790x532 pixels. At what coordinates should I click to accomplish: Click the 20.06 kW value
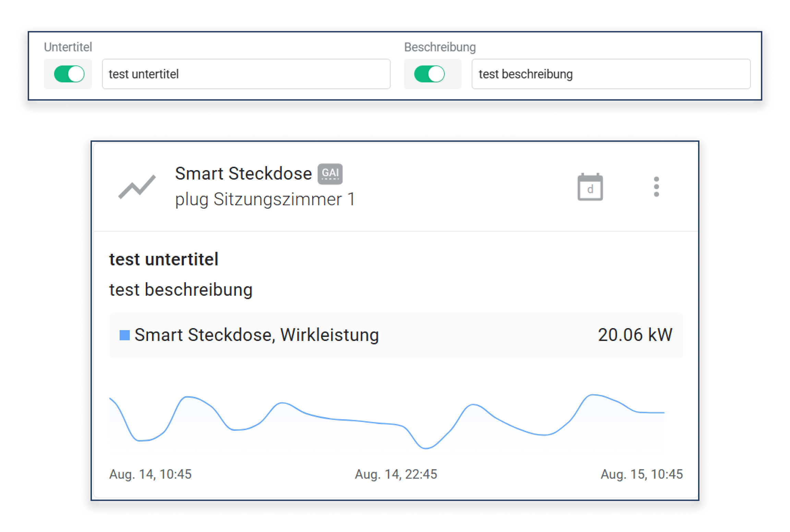pyautogui.click(x=635, y=335)
